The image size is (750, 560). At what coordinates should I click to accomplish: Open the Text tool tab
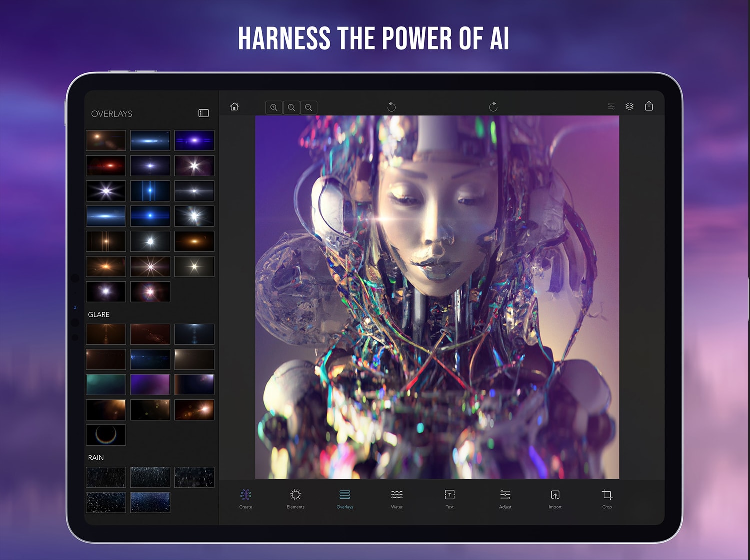coord(450,499)
